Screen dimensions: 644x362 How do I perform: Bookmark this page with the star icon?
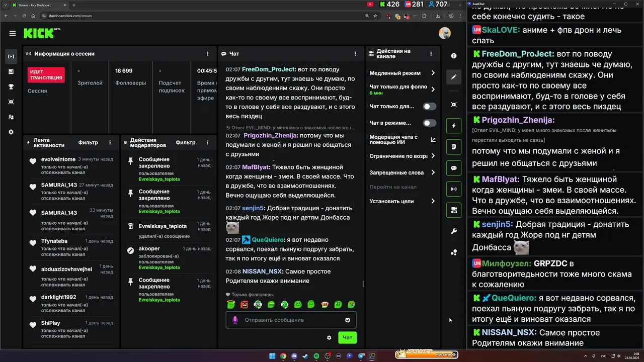click(375, 16)
